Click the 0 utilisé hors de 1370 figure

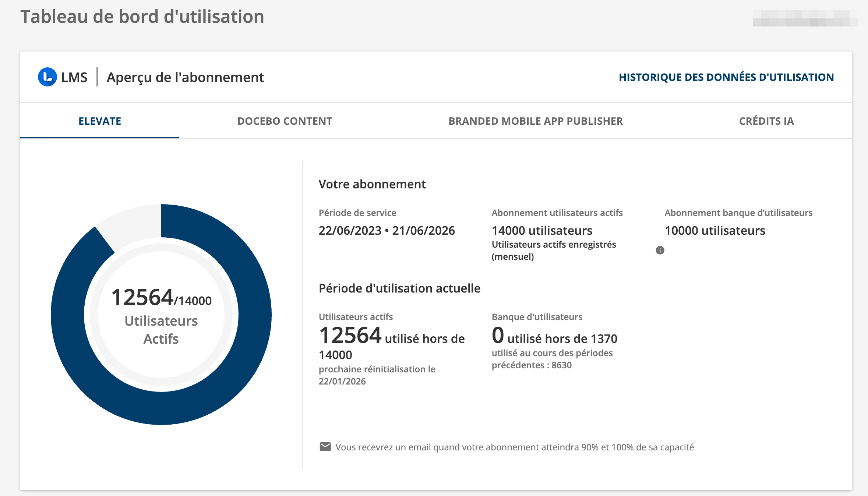coord(554,337)
